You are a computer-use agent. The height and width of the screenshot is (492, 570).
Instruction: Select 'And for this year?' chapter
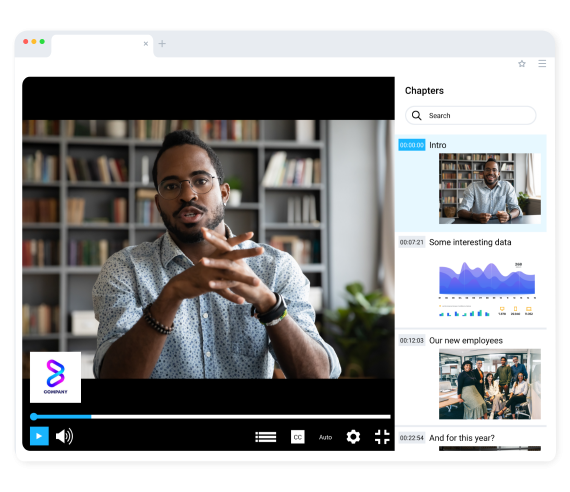pyautogui.click(x=462, y=438)
